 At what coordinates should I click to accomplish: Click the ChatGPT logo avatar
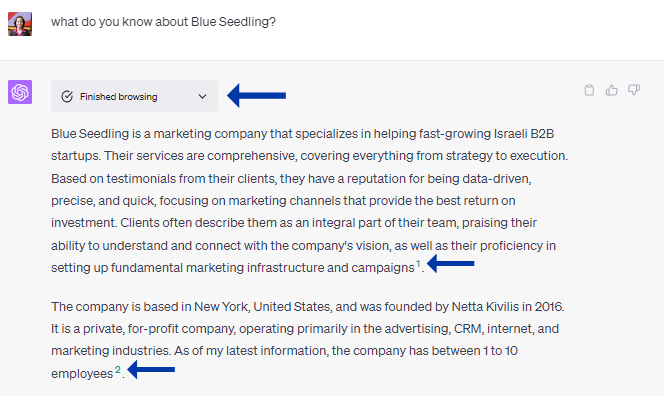point(20,92)
